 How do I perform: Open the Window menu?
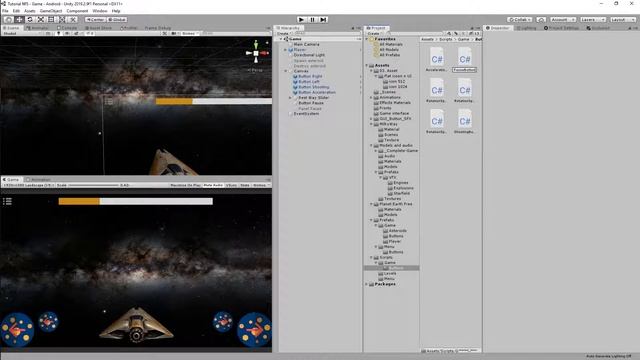(x=100, y=11)
